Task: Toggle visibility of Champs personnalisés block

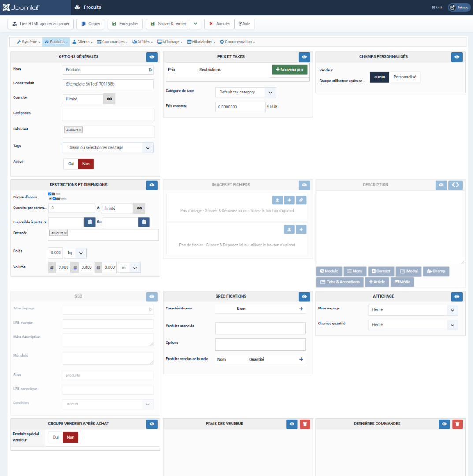Action: [x=457, y=57]
